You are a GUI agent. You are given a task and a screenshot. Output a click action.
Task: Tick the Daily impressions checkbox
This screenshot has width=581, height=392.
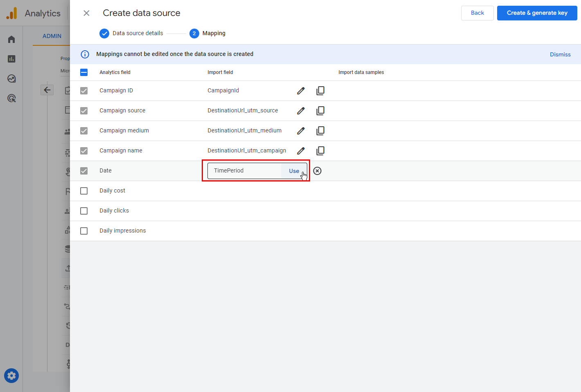pos(84,231)
